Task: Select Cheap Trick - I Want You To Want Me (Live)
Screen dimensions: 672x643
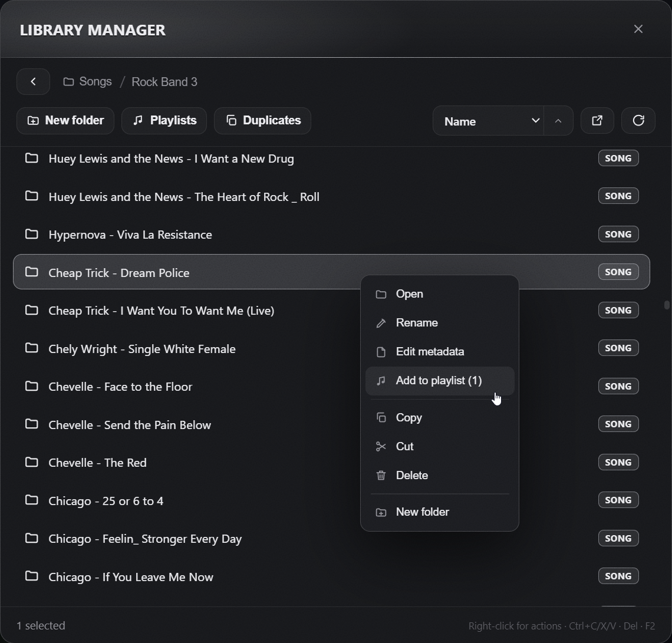Action: (x=162, y=311)
